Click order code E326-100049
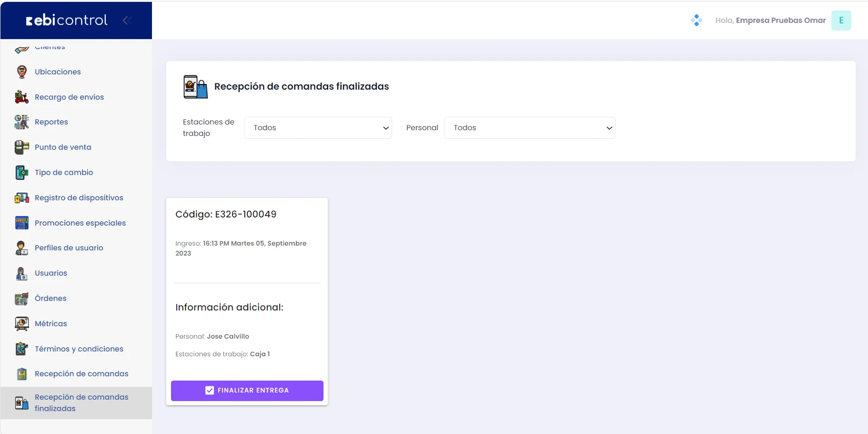 pyautogui.click(x=246, y=215)
